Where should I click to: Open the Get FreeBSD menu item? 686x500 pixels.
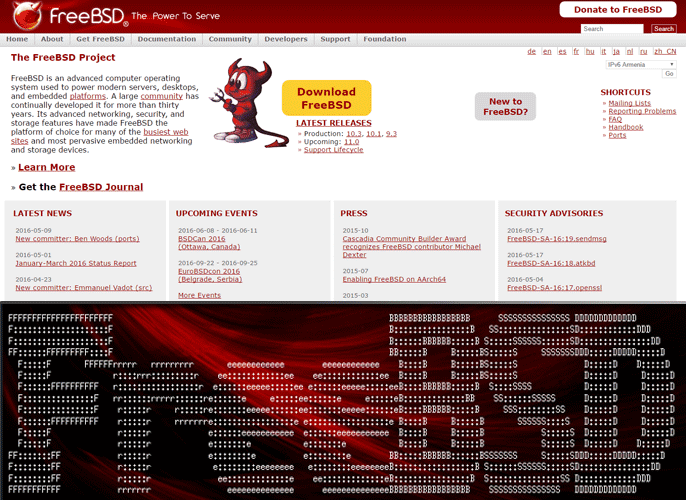tap(100, 39)
